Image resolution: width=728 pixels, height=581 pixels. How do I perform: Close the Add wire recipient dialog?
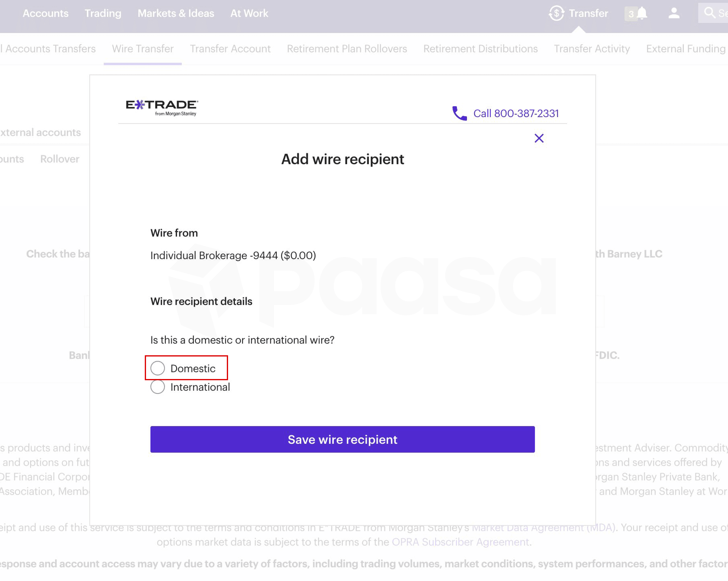tap(539, 138)
